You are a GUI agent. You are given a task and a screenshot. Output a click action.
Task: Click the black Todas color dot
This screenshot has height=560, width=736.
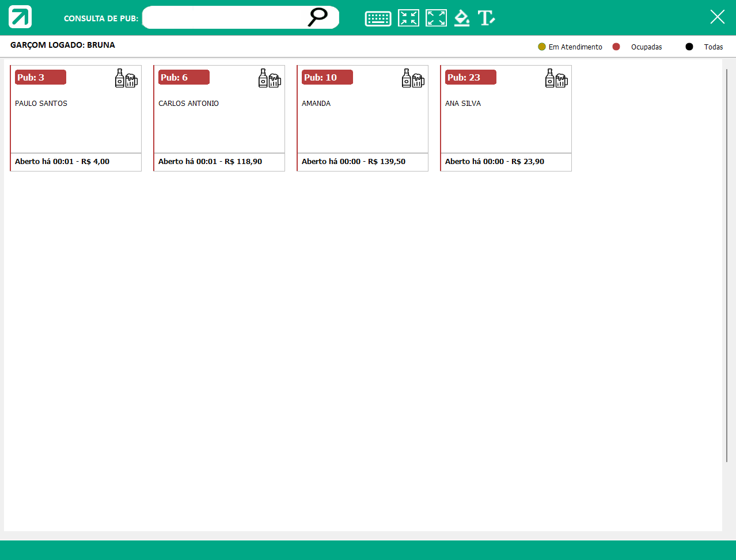pos(689,47)
